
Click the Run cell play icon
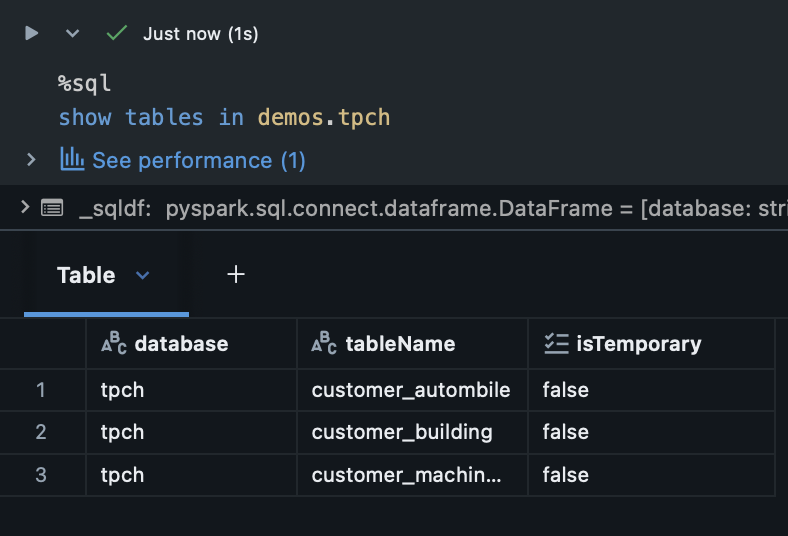32,33
